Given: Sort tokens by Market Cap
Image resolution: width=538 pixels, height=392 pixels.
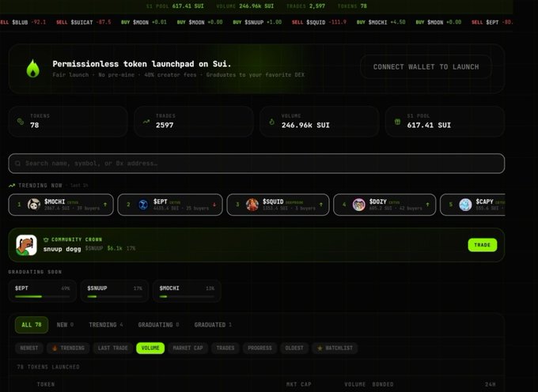Looking at the screenshot, I should point(188,349).
